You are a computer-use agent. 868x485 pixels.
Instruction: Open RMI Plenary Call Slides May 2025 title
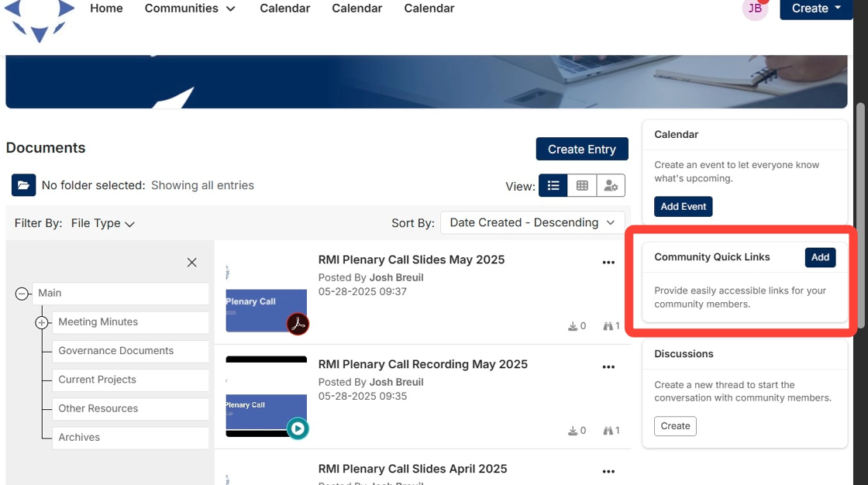pyautogui.click(x=412, y=260)
